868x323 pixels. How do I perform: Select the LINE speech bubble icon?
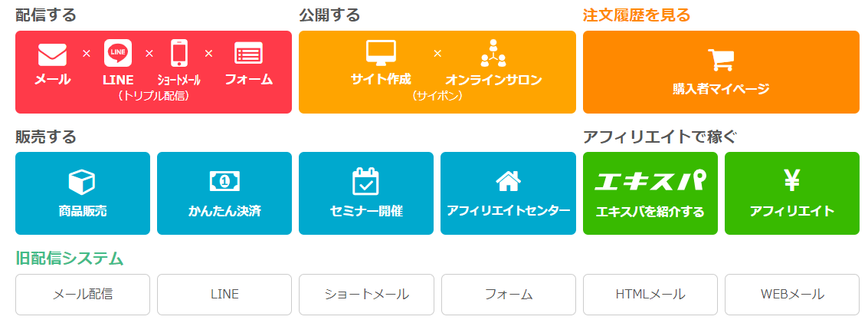[118, 53]
